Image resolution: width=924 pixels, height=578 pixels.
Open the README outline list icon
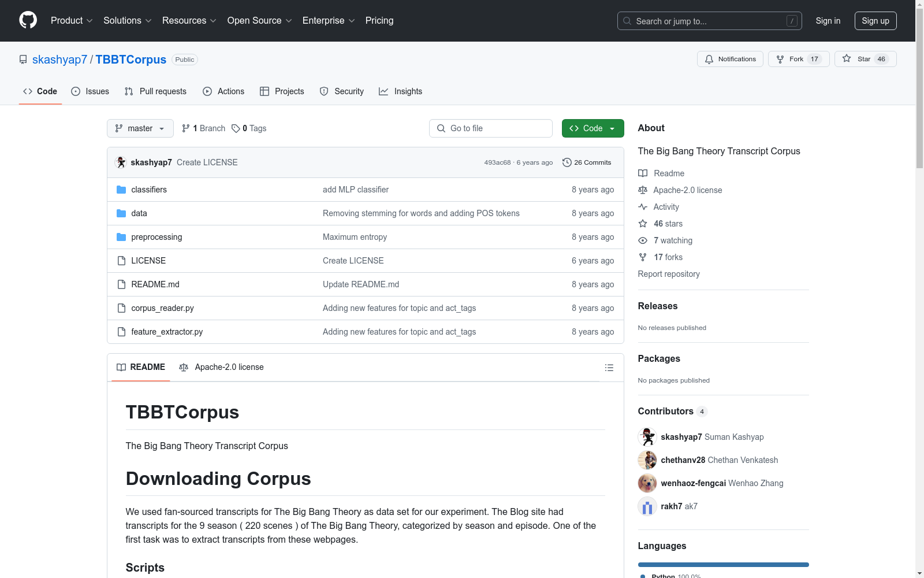pos(609,368)
